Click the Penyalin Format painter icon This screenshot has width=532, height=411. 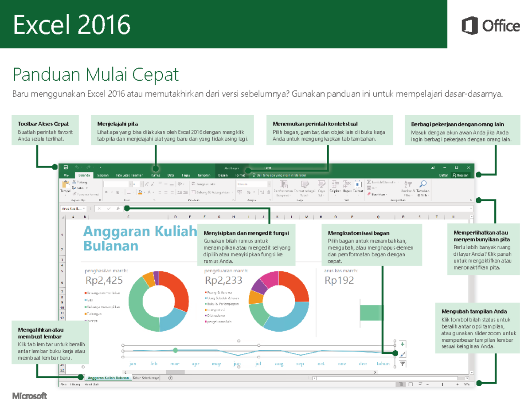pyautogui.click(x=74, y=194)
